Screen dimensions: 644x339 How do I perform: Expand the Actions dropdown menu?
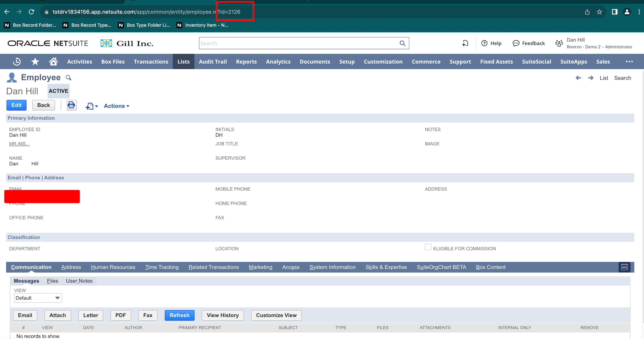tap(117, 106)
